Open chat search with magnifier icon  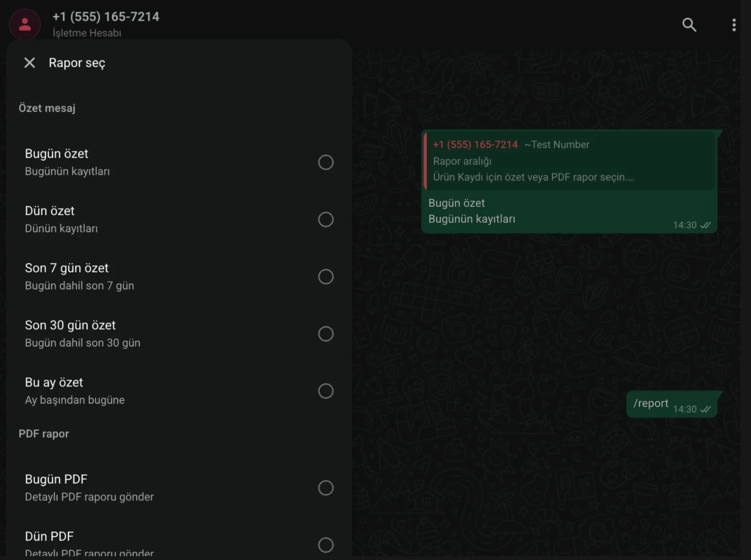(x=689, y=24)
